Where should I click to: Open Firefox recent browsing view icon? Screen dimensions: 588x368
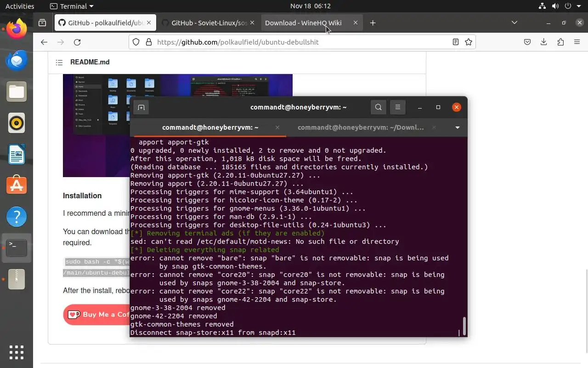(x=42, y=23)
